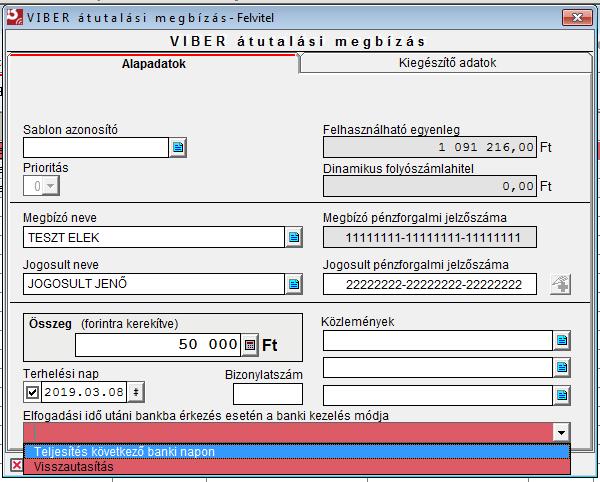Click the Terhelési nap date field 2019.03.08
Viewport: 600px width, 482px height.
[x=84, y=392]
